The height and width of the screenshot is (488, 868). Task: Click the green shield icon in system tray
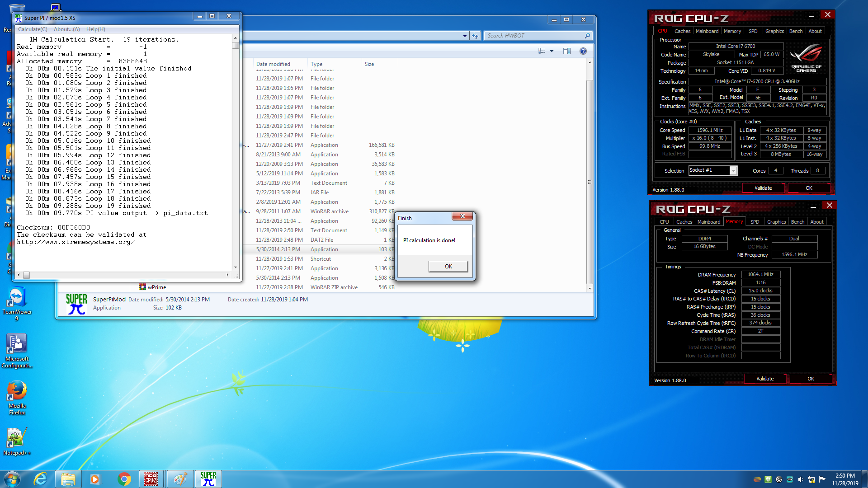pyautogui.click(x=768, y=479)
